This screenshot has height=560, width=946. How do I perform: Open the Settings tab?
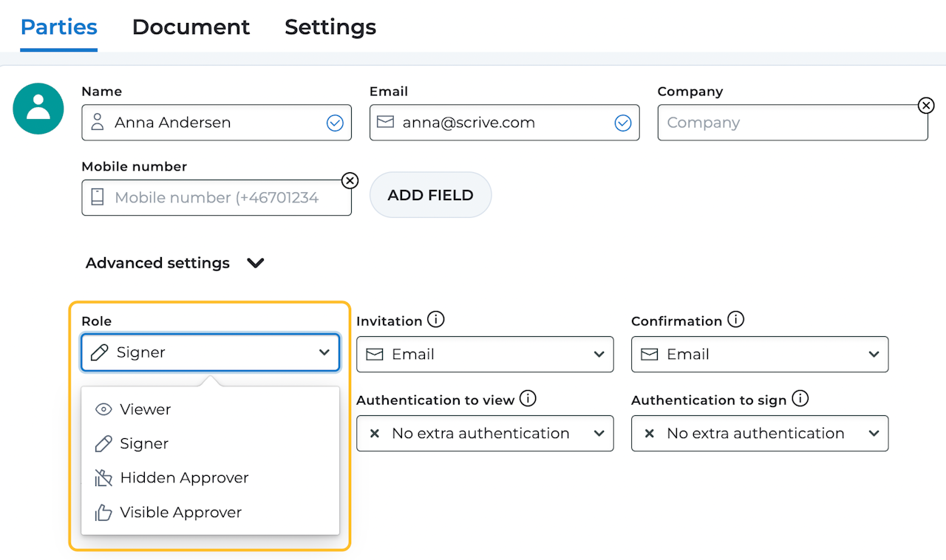(330, 27)
